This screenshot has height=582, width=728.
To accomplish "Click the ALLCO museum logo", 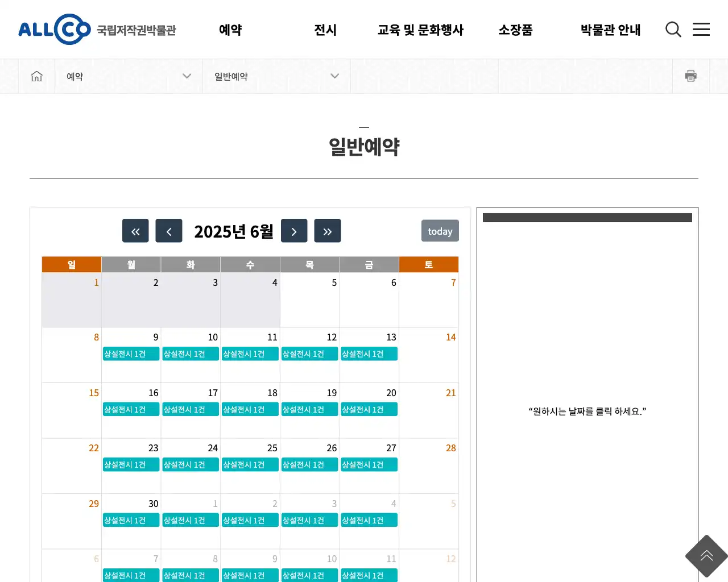I will pyautogui.click(x=97, y=30).
